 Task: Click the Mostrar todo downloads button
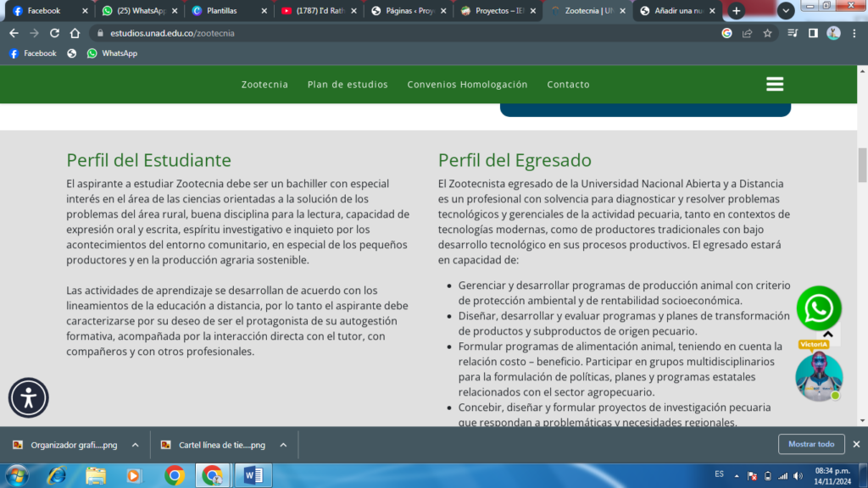tap(811, 444)
